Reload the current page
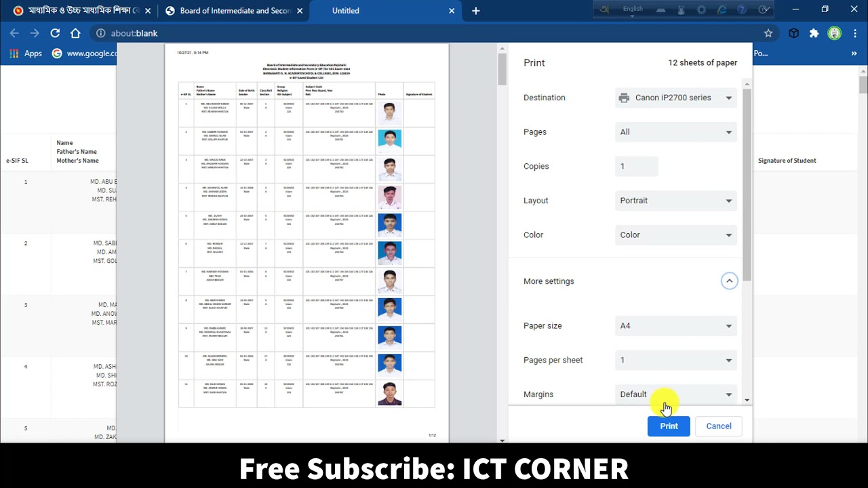The height and width of the screenshot is (488, 868). [55, 33]
